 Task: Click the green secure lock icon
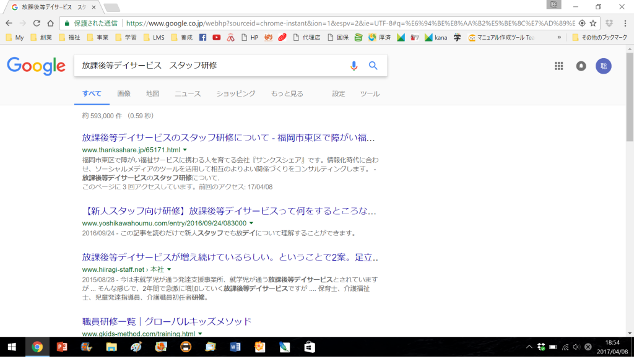(67, 24)
